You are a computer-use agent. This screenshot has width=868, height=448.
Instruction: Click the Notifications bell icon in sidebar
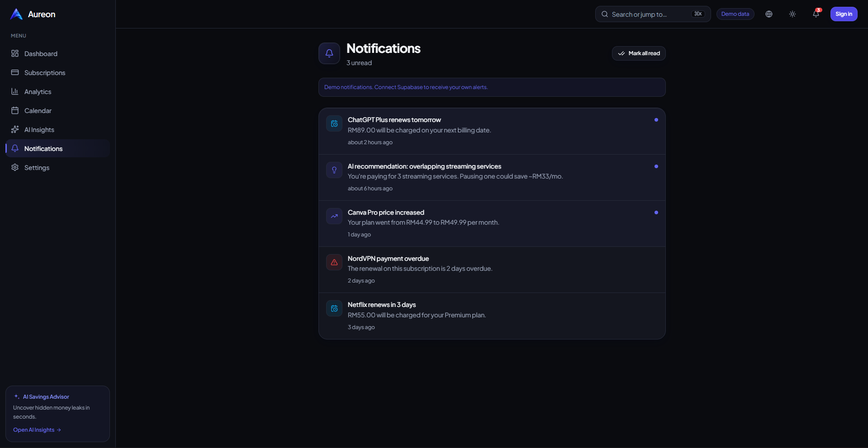15,148
